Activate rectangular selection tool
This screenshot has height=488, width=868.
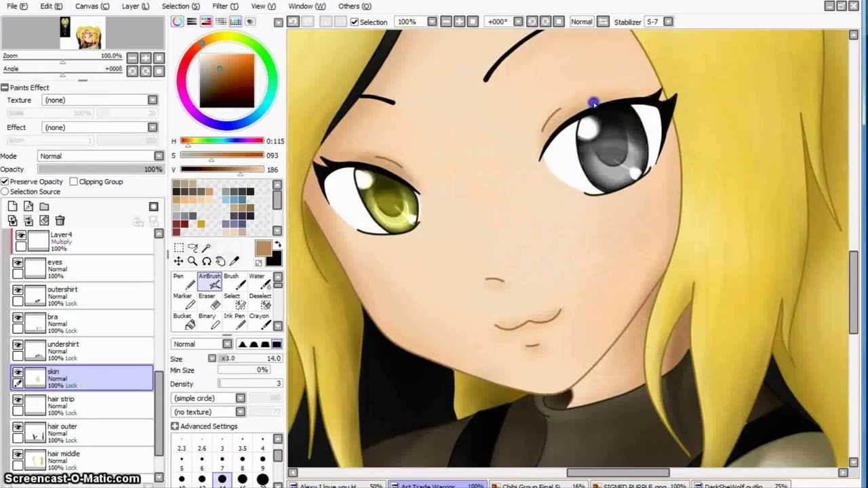click(178, 247)
